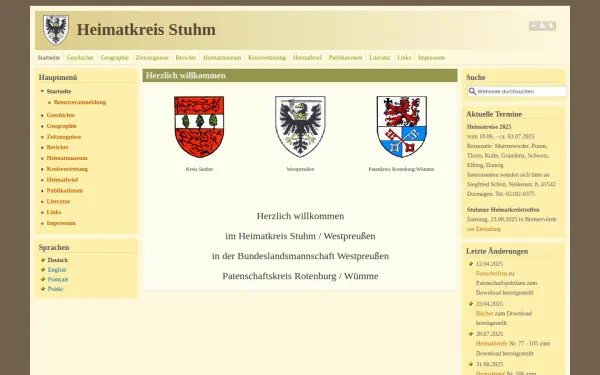Switch language to Deutsch
Screen dimensions: 600x375
[x=57, y=260]
